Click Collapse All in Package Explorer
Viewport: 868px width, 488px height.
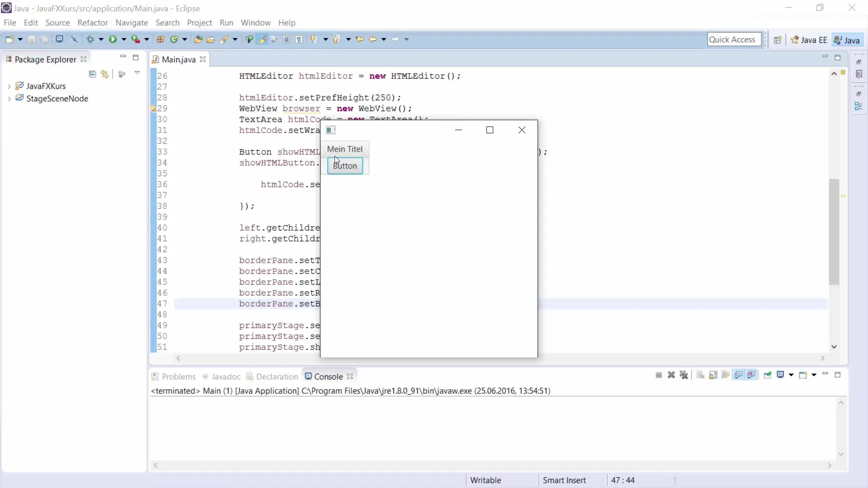[92, 74]
